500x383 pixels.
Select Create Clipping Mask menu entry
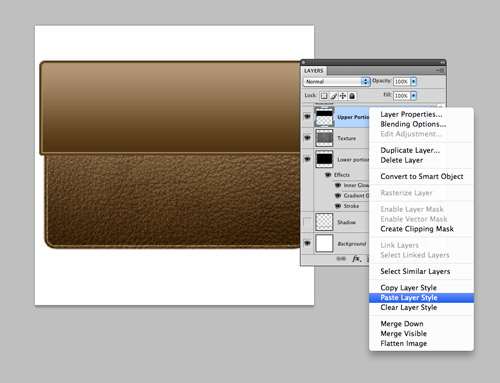pos(417,229)
